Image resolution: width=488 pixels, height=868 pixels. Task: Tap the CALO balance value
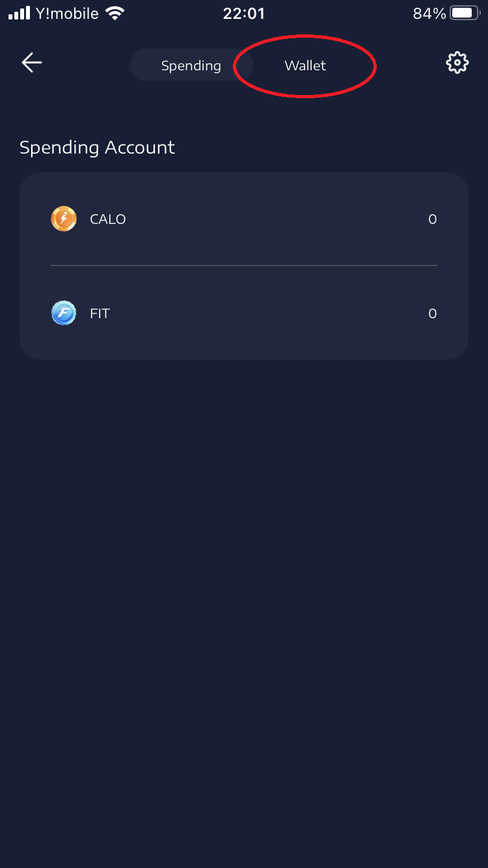coord(432,219)
